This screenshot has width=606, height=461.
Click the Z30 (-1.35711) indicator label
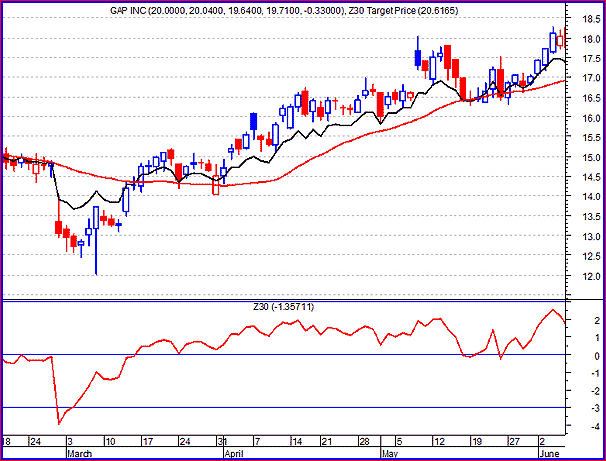pyautogui.click(x=284, y=307)
